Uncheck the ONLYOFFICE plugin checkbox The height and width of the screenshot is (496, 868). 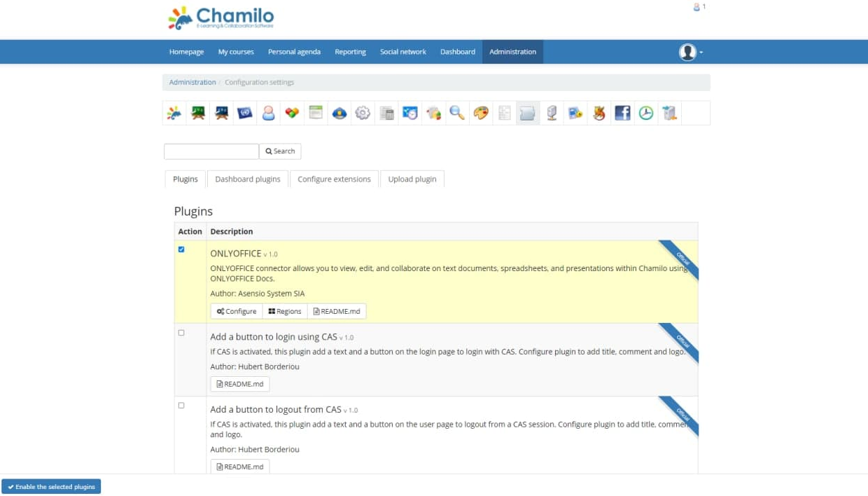pos(181,249)
